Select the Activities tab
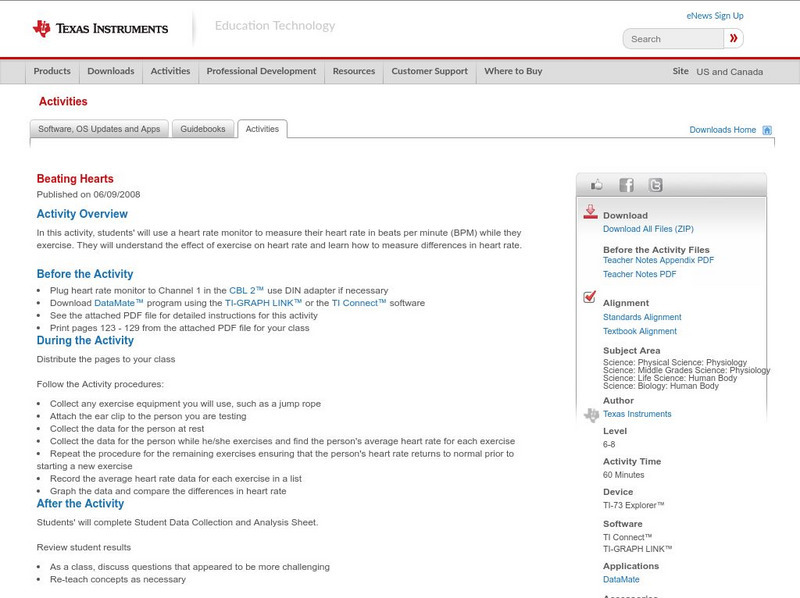800x598 pixels. point(262,129)
